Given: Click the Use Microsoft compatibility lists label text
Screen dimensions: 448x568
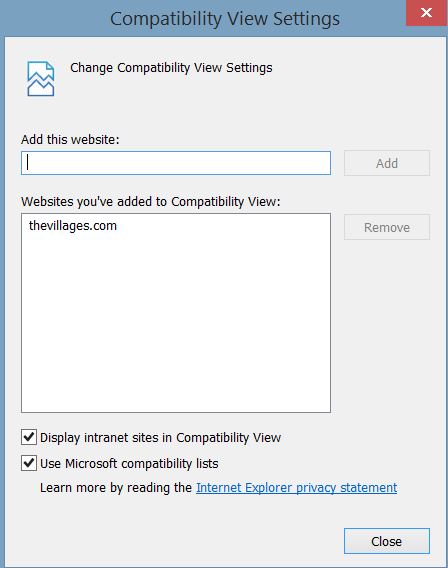Looking at the screenshot, I should pos(129,464).
